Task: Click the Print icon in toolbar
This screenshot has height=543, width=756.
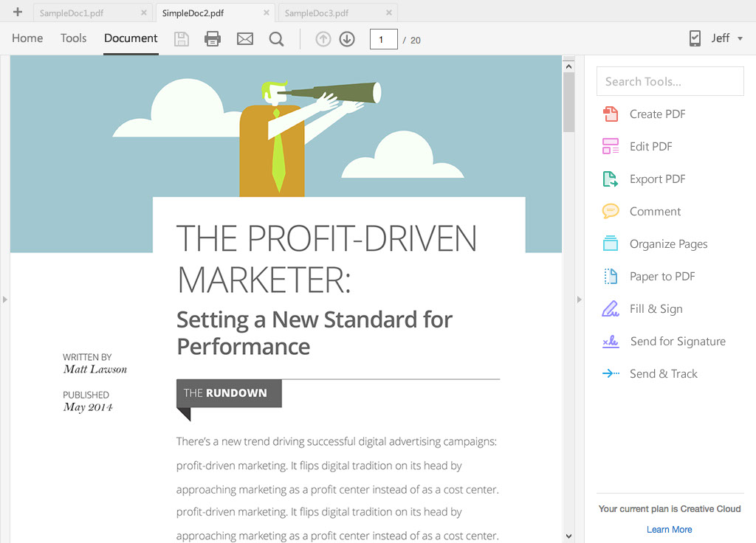Action: click(x=213, y=39)
